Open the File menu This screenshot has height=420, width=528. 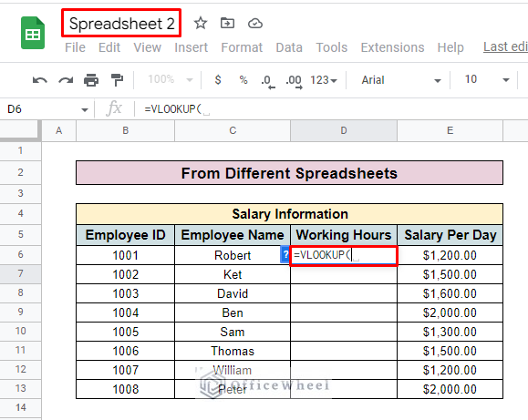75,47
